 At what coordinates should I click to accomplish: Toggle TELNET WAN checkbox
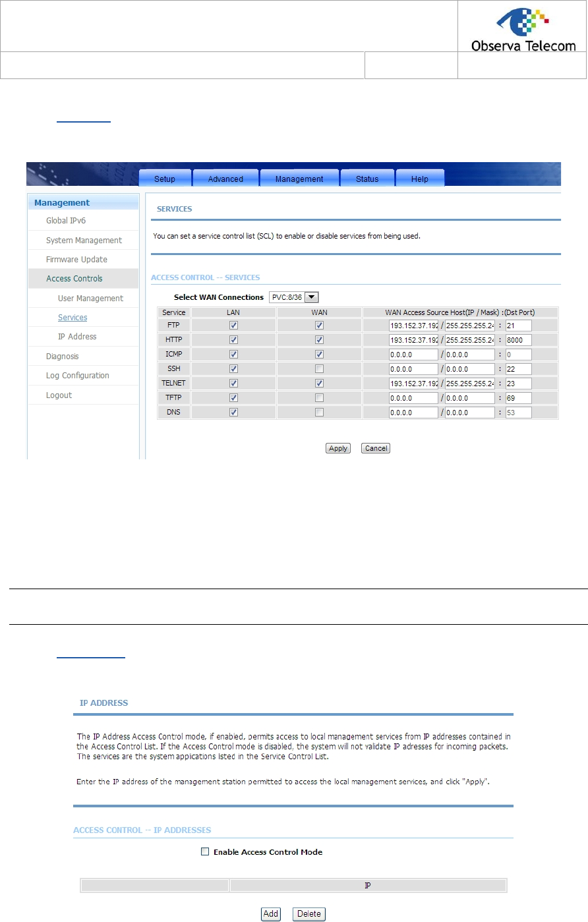(319, 384)
